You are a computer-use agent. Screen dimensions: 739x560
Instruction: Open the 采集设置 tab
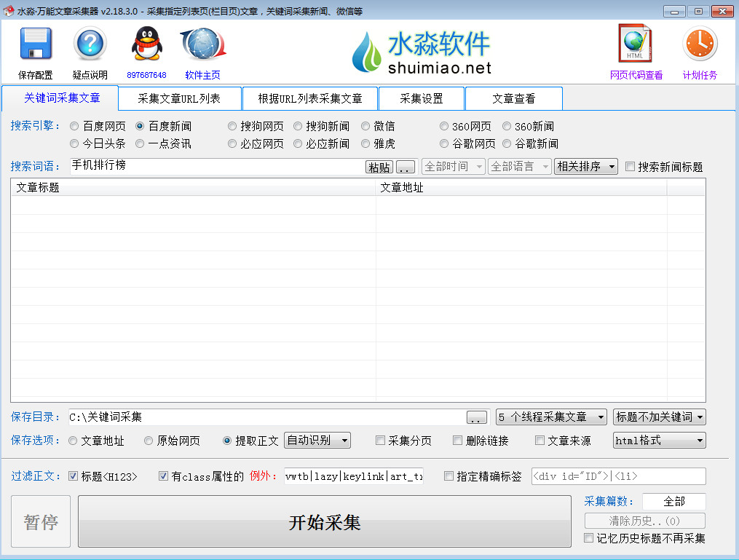click(x=422, y=98)
